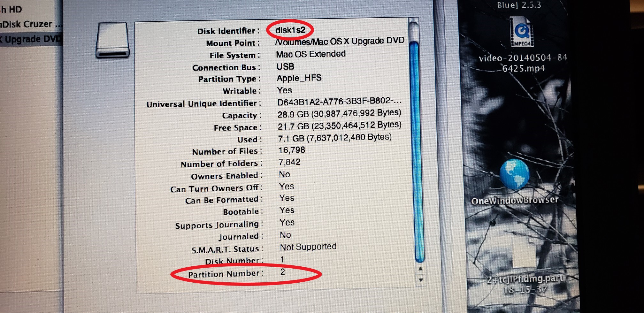644x313 pixels.
Task: Open the video-20140504 mp4 desktop file
Action: pos(522,33)
